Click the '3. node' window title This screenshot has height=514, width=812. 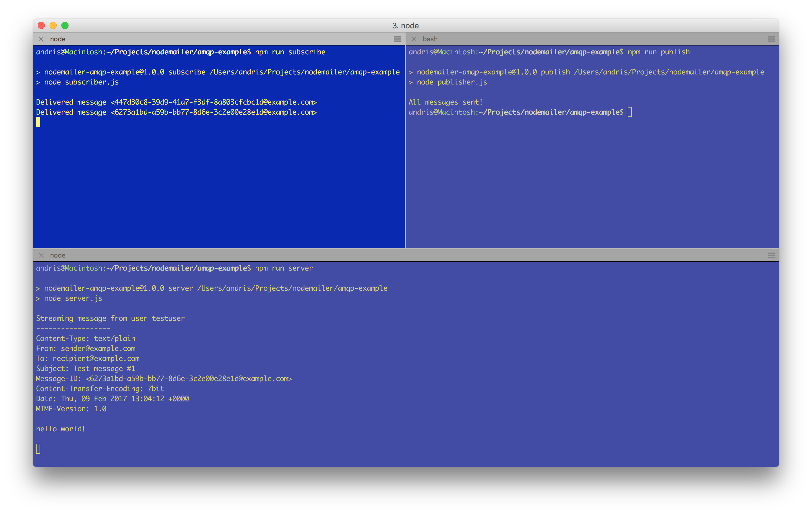(x=405, y=26)
